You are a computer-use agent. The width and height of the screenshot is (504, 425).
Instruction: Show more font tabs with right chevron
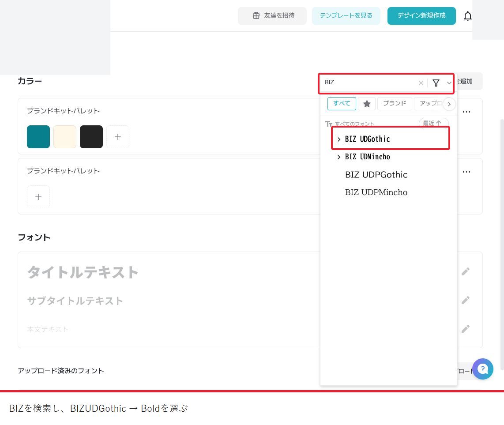449,104
